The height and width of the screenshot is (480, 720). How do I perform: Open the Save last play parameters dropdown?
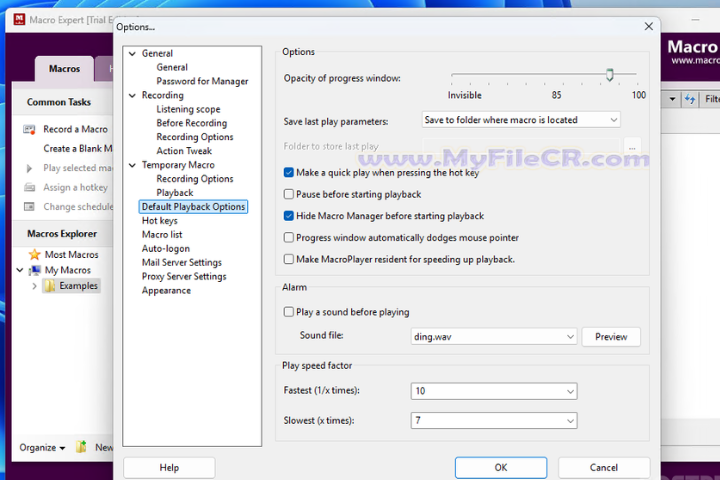[x=521, y=120]
